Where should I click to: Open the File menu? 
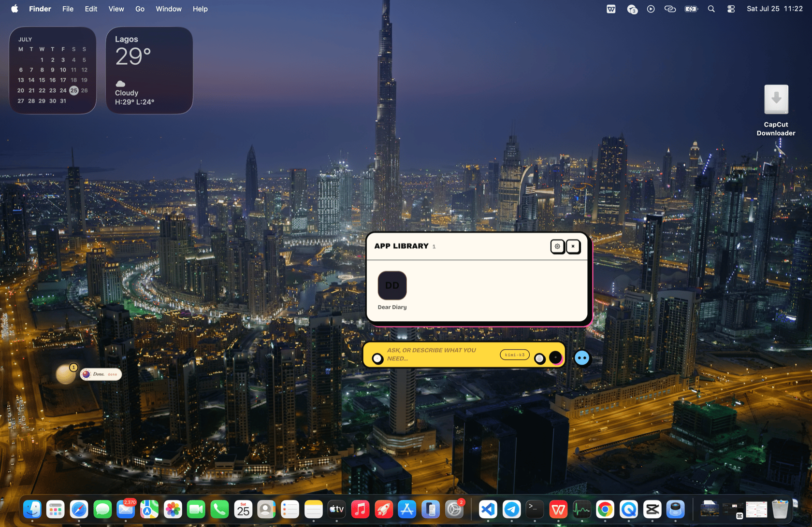(x=68, y=9)
